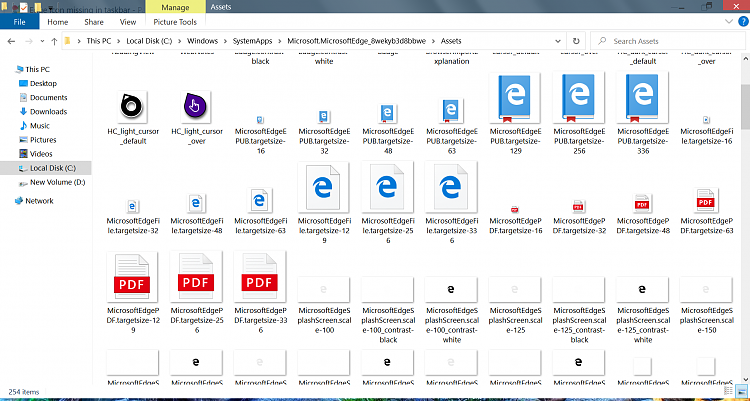Select MicrosoftEdgePDF.targetsize-336 PDF icon

click(260, 277)
